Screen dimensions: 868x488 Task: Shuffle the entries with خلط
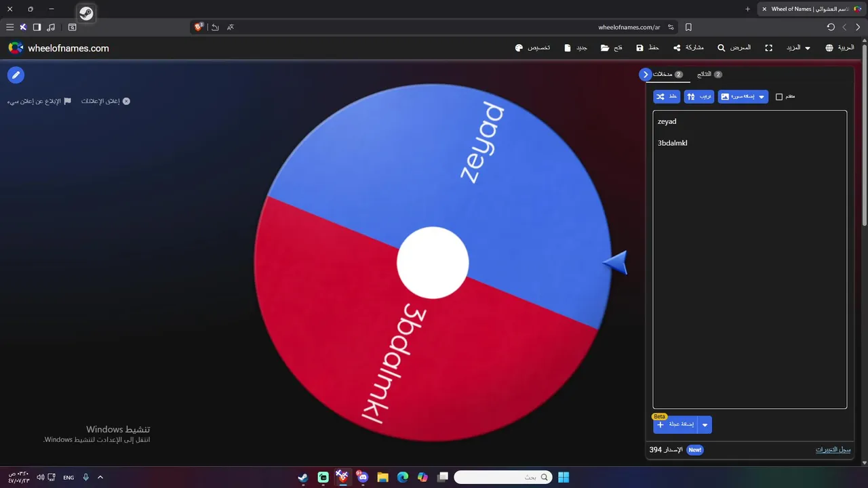pyautogui.click(x=667, y=97)
